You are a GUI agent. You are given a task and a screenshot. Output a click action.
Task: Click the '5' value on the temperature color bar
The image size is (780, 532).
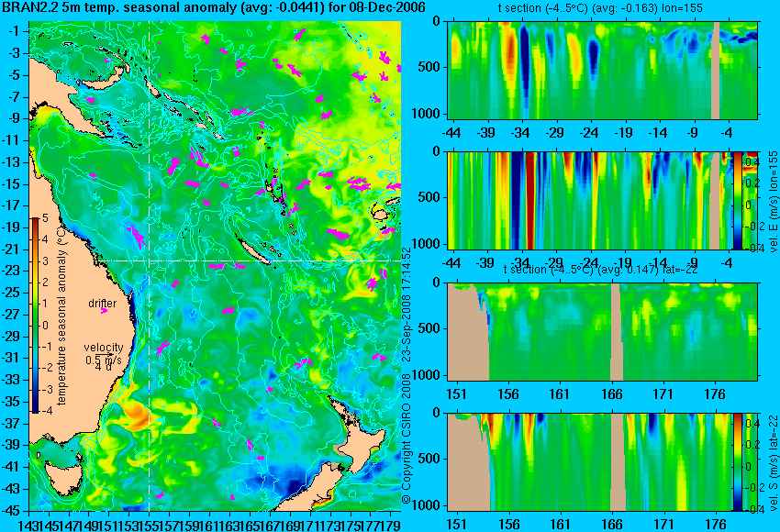tap(45, 217)
